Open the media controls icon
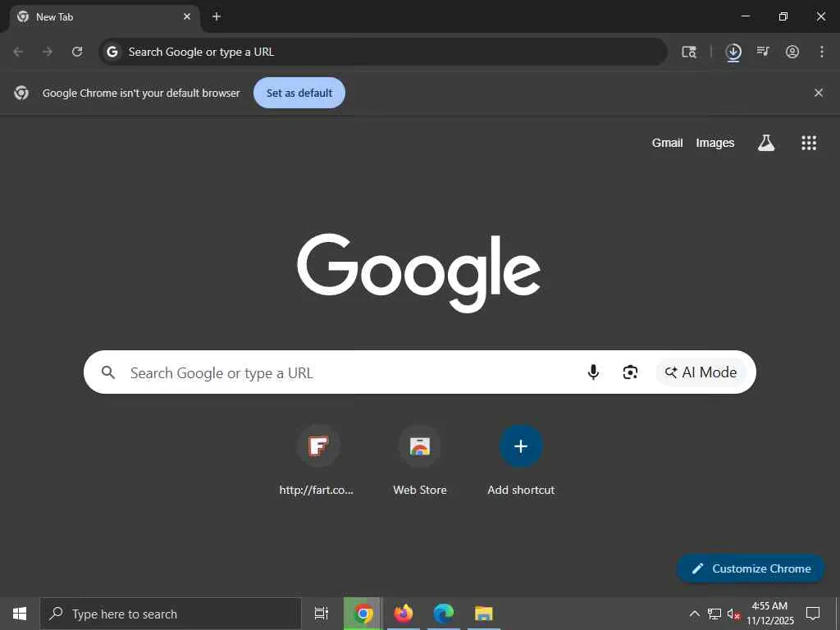 763,52
